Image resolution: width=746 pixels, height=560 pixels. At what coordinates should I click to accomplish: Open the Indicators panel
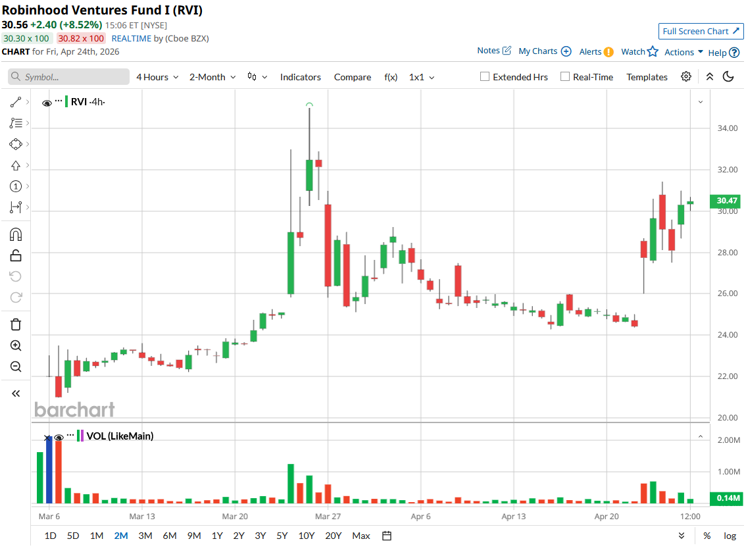(300, 77)
